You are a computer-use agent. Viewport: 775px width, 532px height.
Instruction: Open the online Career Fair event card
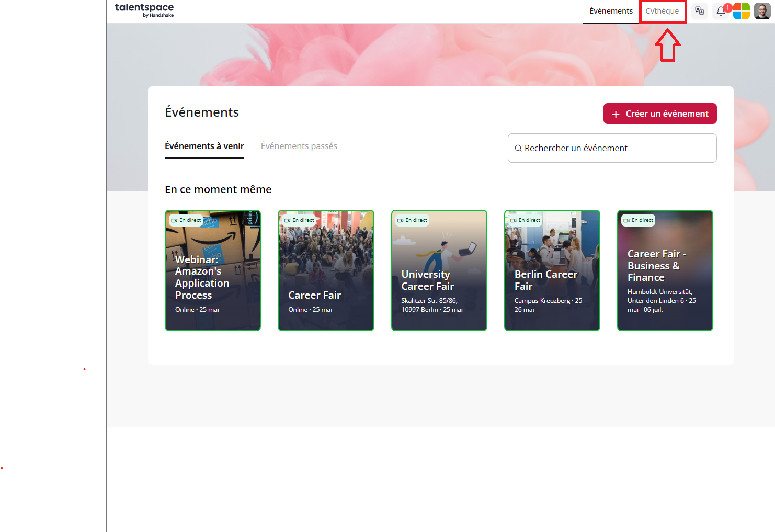coord(326,270)
